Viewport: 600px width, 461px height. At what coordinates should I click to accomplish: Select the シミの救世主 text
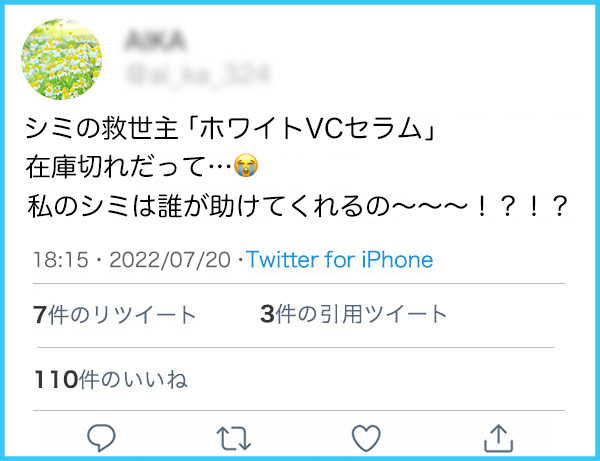tap(102, 128)
